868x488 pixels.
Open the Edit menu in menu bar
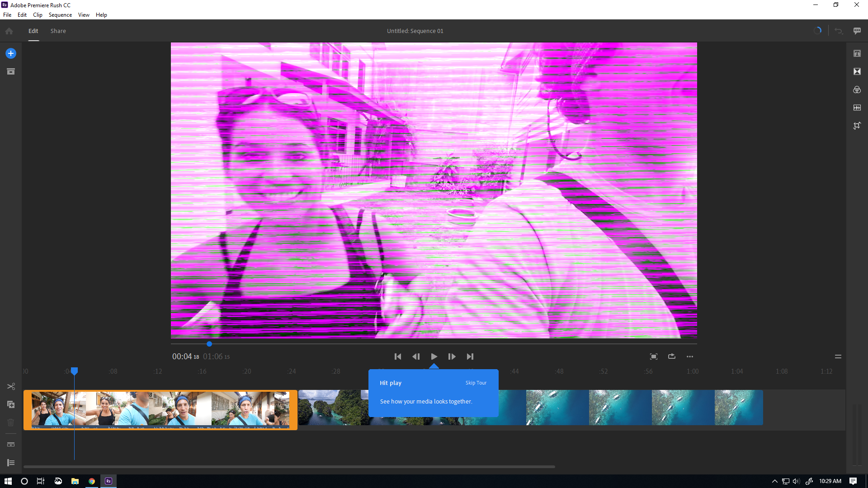(x=22, y=15)
